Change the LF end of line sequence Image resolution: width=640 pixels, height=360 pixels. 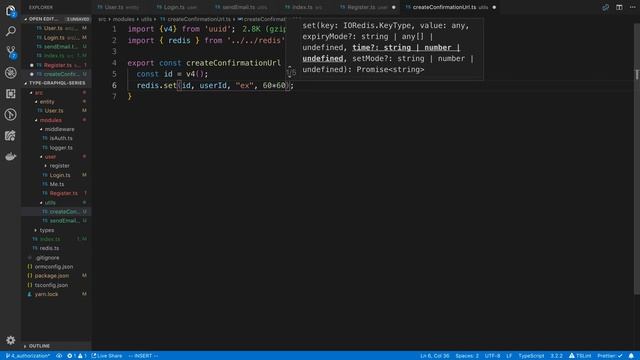tap(509, 356)
